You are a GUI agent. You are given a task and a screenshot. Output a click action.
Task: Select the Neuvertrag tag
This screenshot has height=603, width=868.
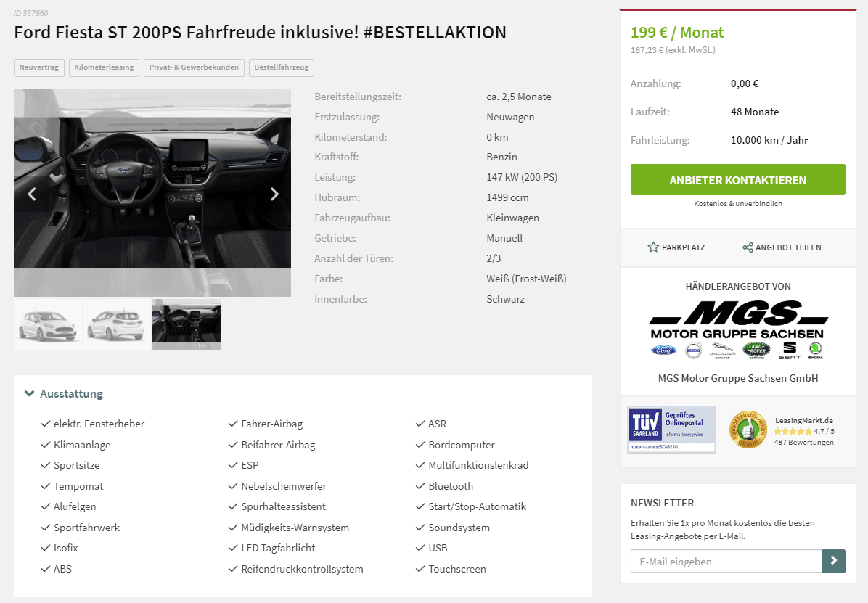pyautogui.click(x=38, y=67)
